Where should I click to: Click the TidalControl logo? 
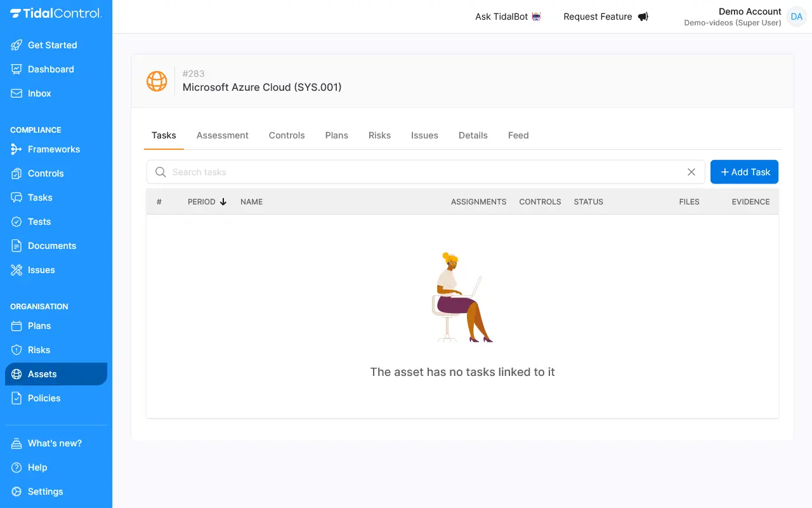[x=56, y=13]
